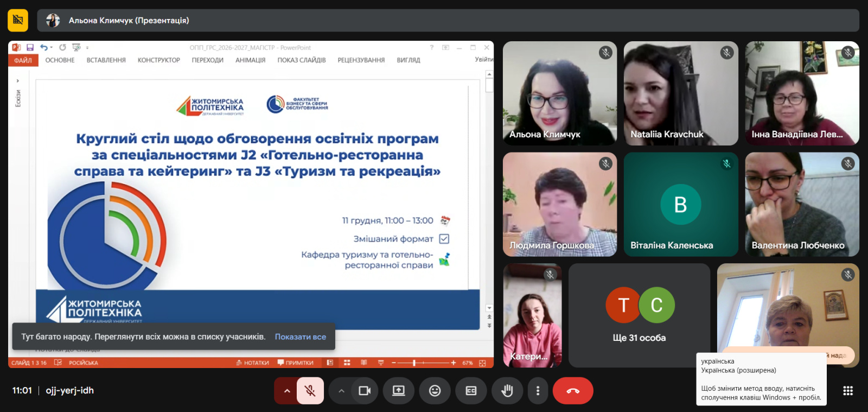868x412 pixels.
Task: Unmute the microphone
Action: tap(310, 391)
